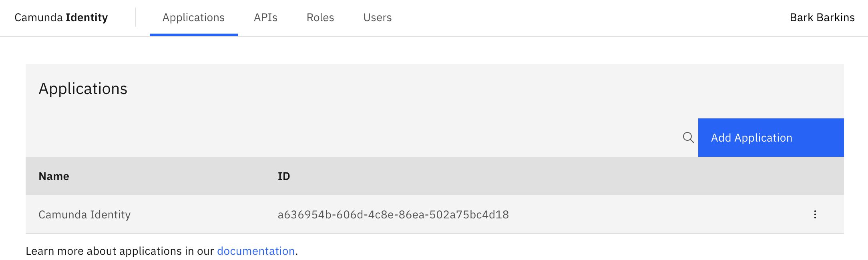This screenshot has width=868, height=260.
Task: Open the documentation link
Action: [255, 251]
